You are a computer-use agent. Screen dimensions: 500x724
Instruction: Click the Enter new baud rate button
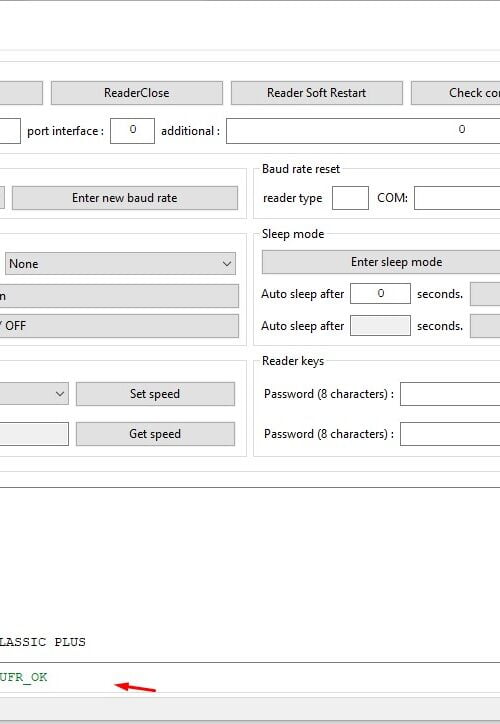125,198
